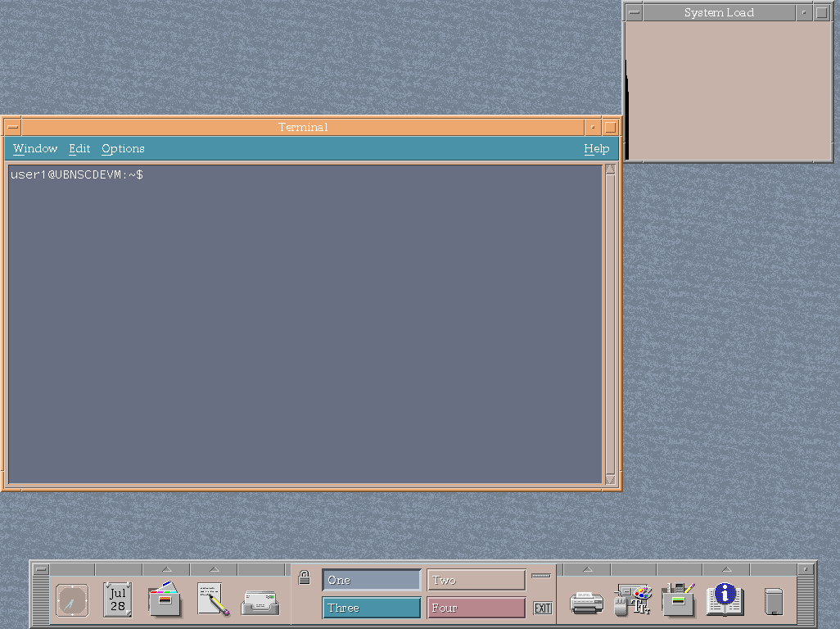This screenshot has width=840, height=629.
Task: Click the Terminal window scrollbar
Action: coord(609,328)
